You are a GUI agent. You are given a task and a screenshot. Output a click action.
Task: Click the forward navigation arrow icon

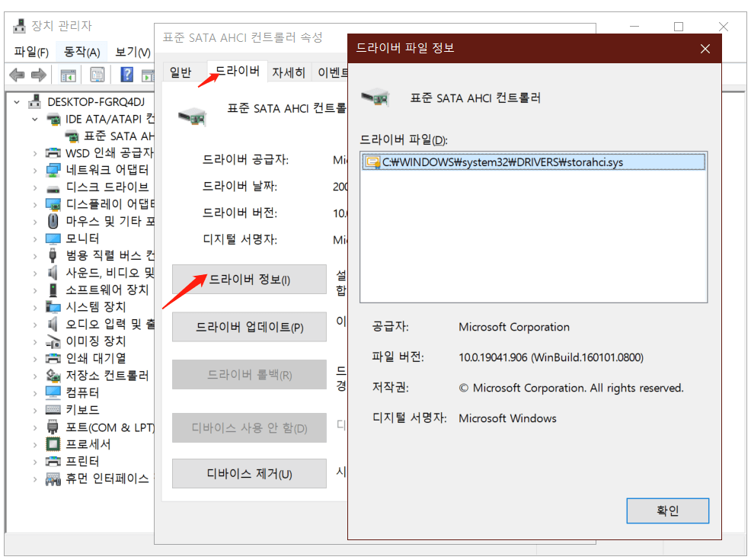(x=38, y=74)
